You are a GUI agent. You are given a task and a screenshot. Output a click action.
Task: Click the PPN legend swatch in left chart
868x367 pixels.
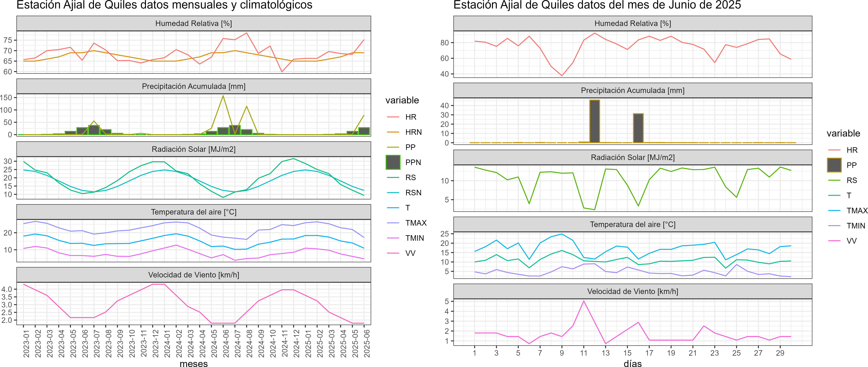pos(393,162)
